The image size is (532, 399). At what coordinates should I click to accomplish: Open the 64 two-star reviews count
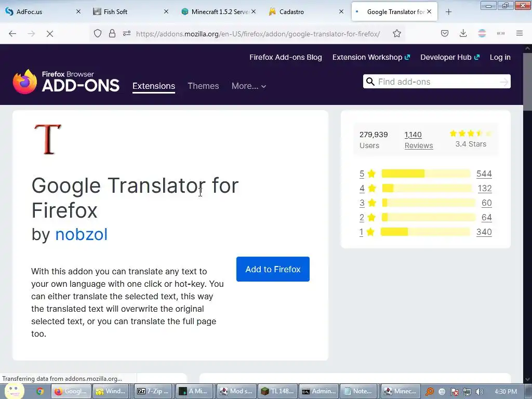coord(486,218)
